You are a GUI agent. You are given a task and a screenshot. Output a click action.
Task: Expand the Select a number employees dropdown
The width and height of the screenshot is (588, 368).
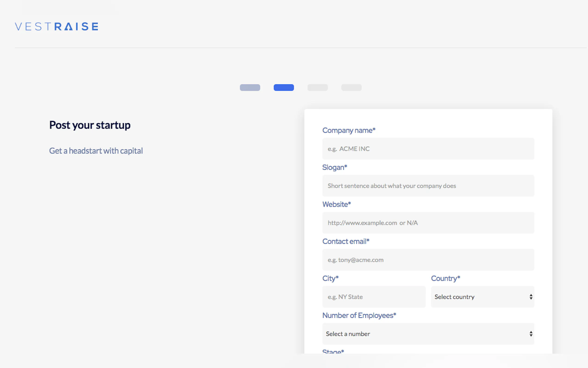[x=428, y=334]
